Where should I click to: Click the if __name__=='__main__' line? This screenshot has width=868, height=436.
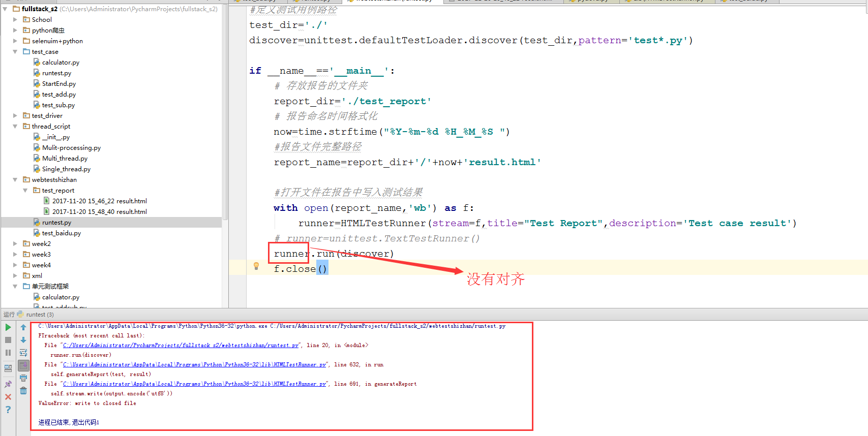pos(322,71)
